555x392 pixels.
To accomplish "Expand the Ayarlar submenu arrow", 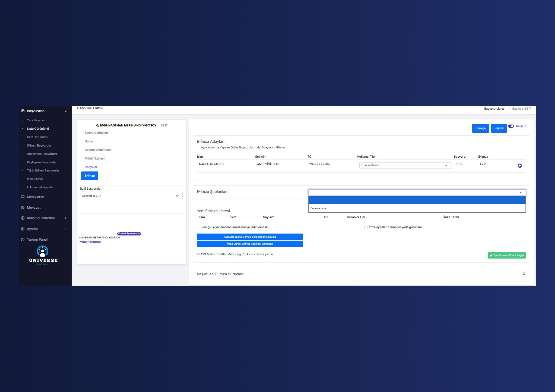I will click(65, 229).
